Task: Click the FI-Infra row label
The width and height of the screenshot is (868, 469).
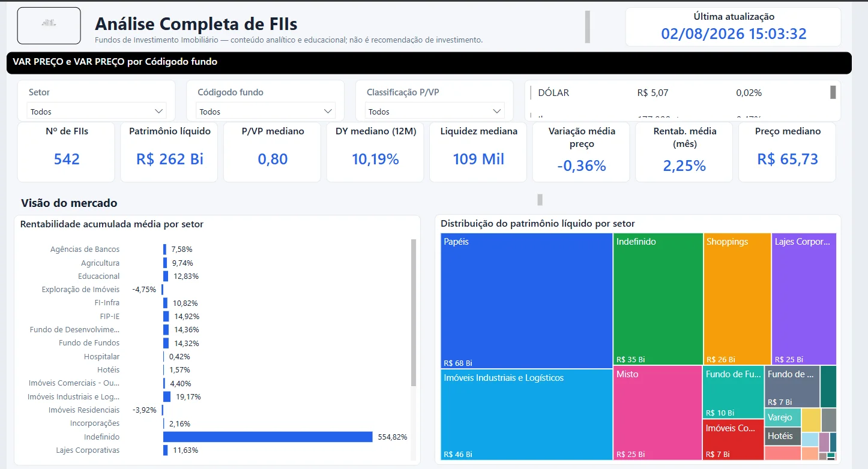Action: [108, 303]
